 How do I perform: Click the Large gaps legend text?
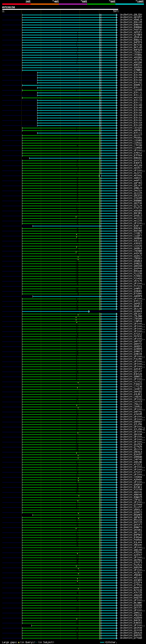coord(28,642)
